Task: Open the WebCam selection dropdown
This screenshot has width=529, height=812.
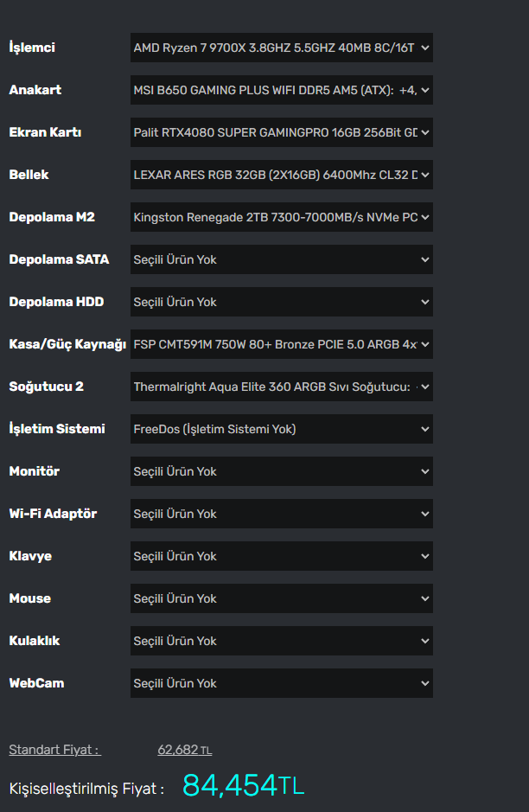Action: point(281,683)
